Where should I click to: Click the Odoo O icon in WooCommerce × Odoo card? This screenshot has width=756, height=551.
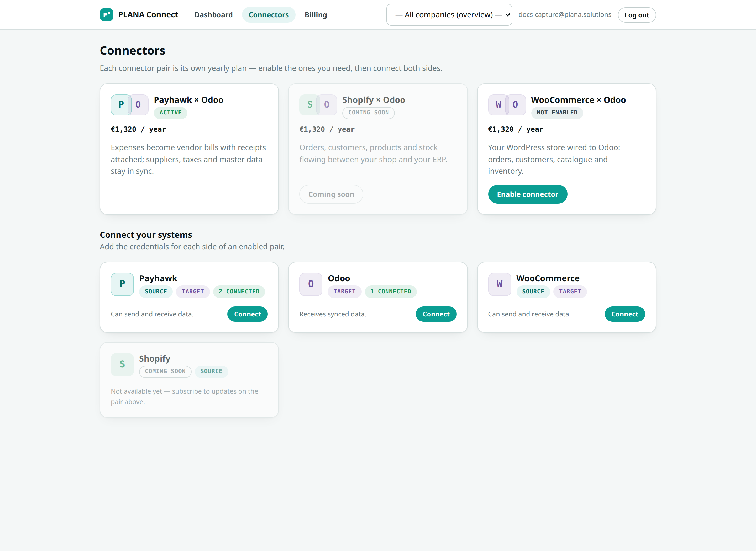(x=516, y=105)
